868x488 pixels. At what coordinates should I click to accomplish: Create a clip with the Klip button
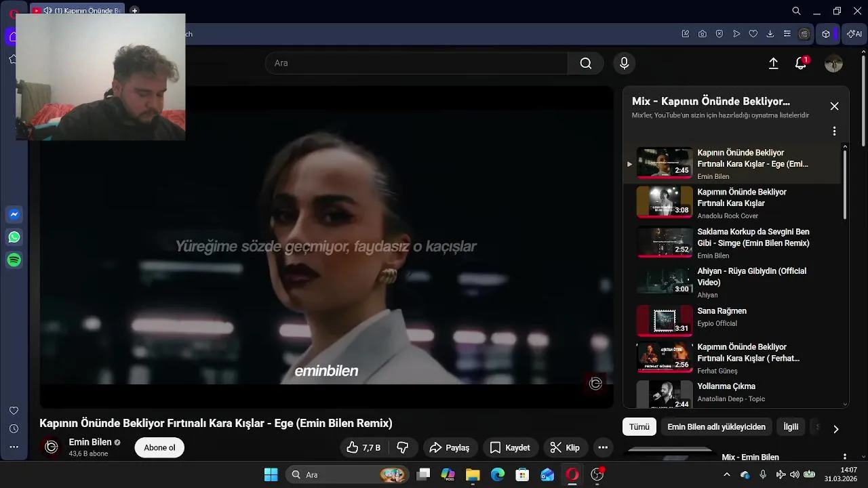(565, 447)
